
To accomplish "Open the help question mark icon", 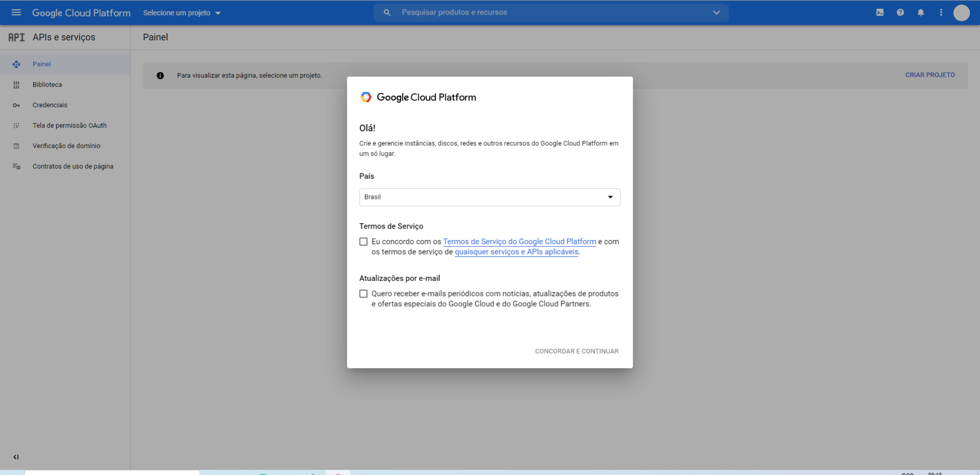I will point(900,12).
